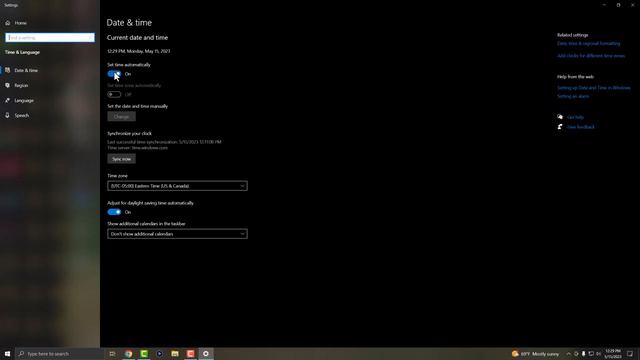Click the taskbar clock and date
The width and height of the screenshot is (640, 360).
tap(613, 354)
